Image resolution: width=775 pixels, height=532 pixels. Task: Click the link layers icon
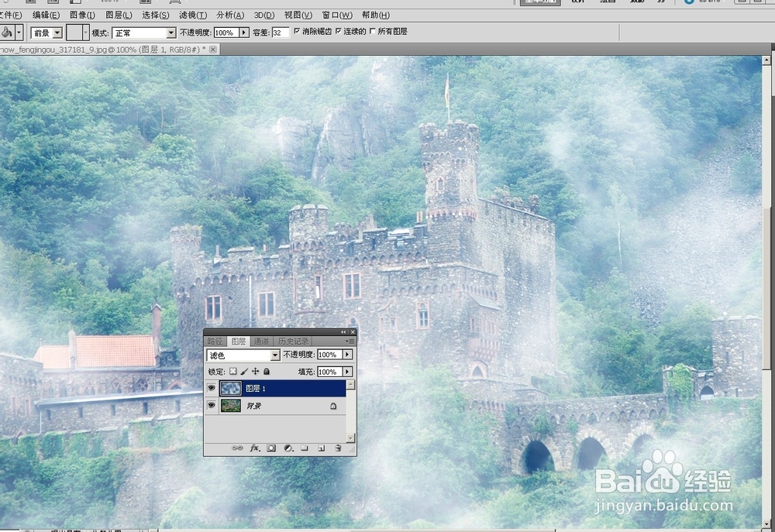click(x=237, y=448)
